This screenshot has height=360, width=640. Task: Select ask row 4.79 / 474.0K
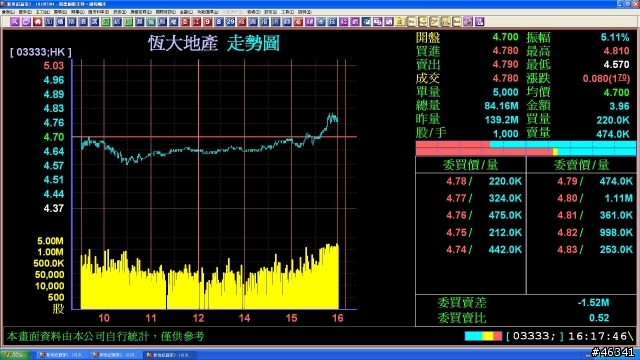[x=595, y=181]
